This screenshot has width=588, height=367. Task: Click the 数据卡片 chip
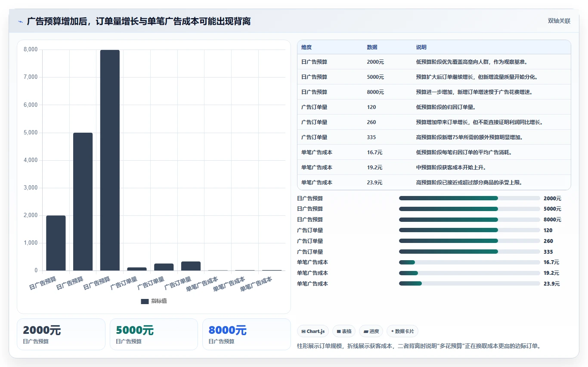[402, 331]
